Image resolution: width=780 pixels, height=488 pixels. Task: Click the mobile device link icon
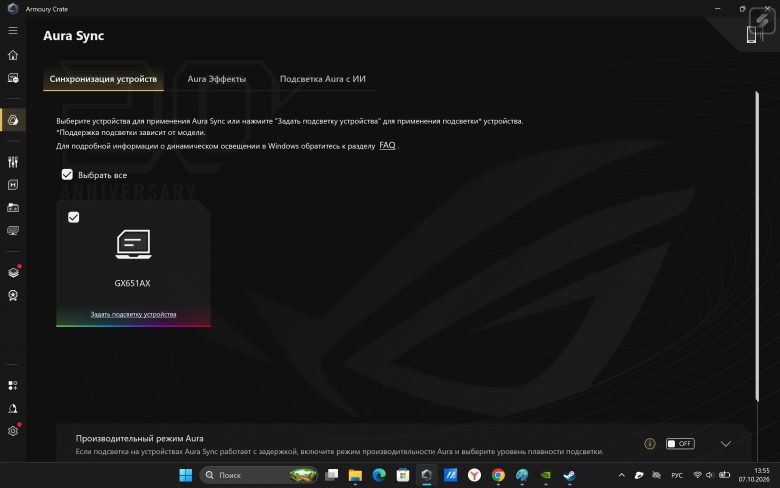751,34
